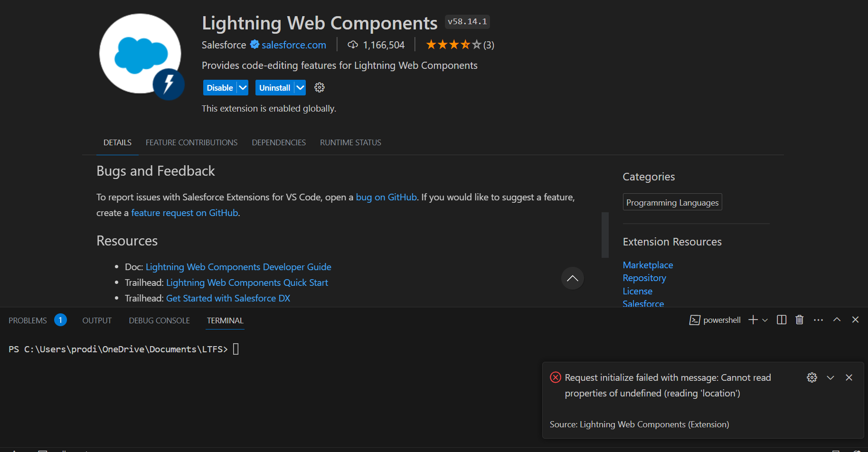Visit the salesforce.com publisher link
This screenshot has height=452, width=868.
tap(293, 44)
